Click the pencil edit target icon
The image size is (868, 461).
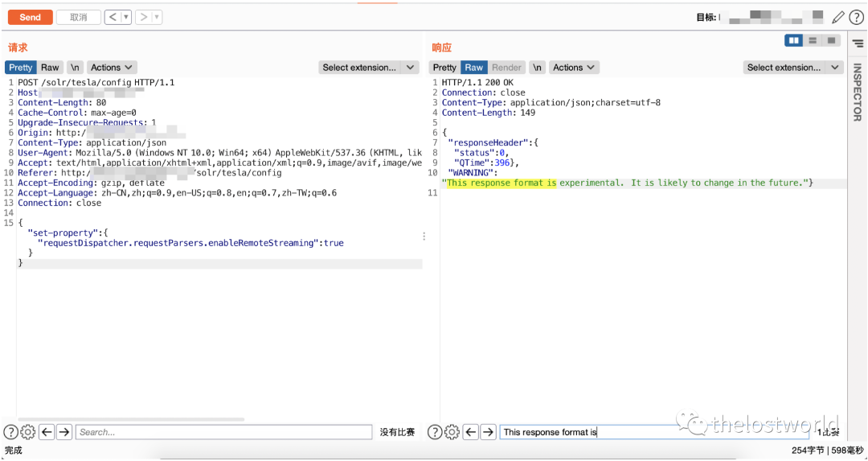[838, 18]
